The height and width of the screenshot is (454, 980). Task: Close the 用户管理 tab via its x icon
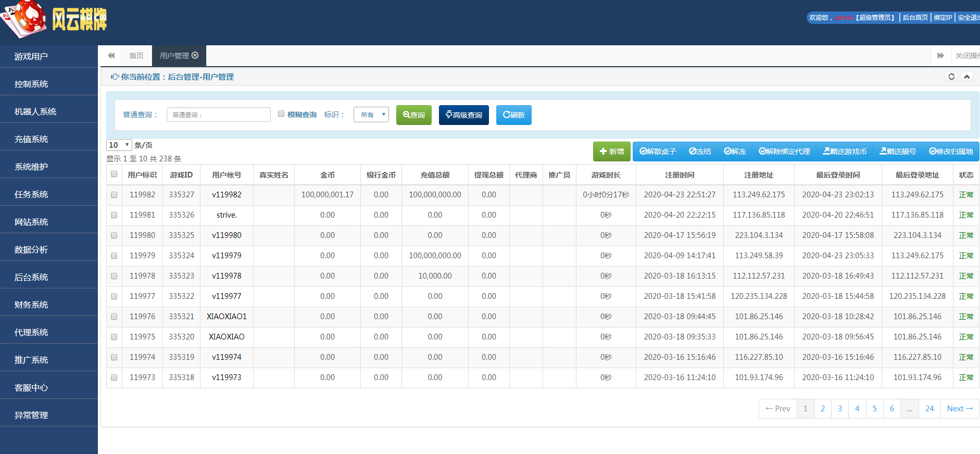[195, 55]
